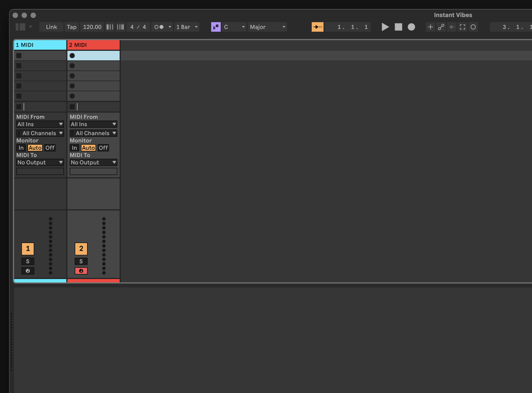Screen dimensions: 532x393
Task: Toggle the purple scale mode icon
Action: [216, 27]
